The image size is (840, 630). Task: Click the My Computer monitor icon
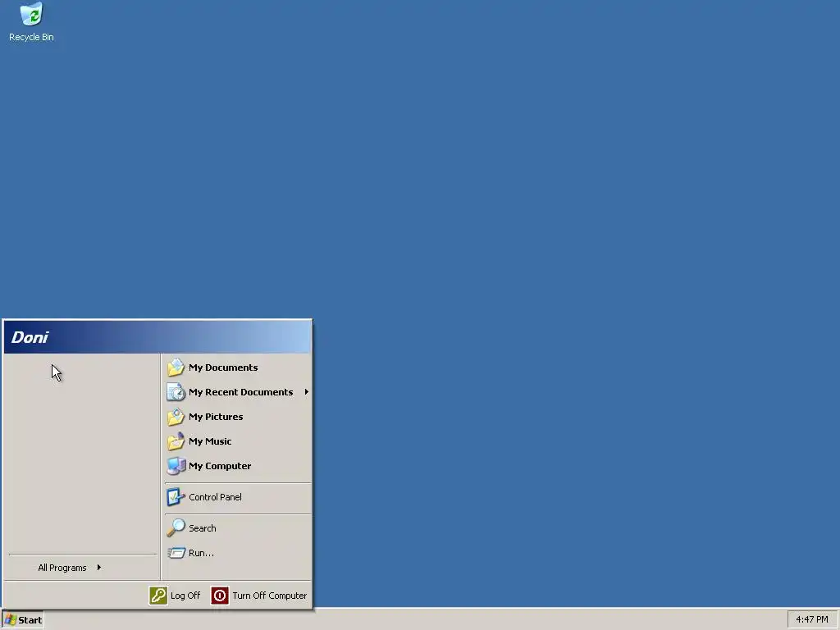point(176,466)
